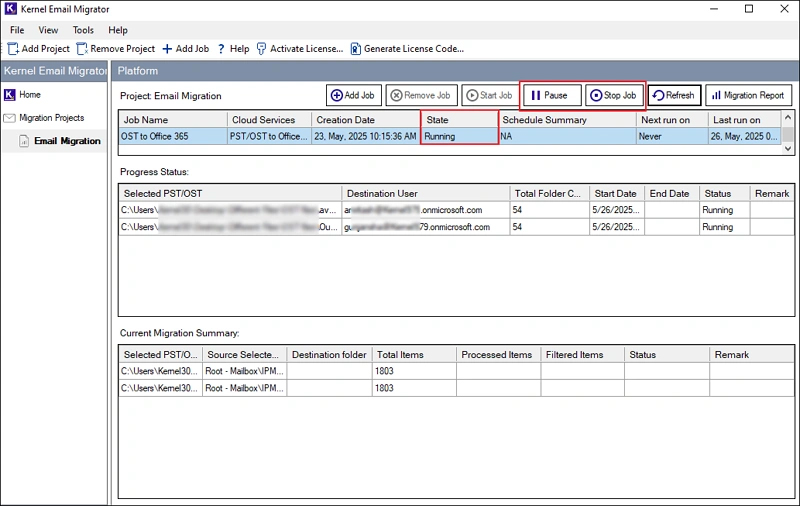This screenshot has height=506, width=800.
Task: Click the Processed Items column header
Action: point(498,355)
